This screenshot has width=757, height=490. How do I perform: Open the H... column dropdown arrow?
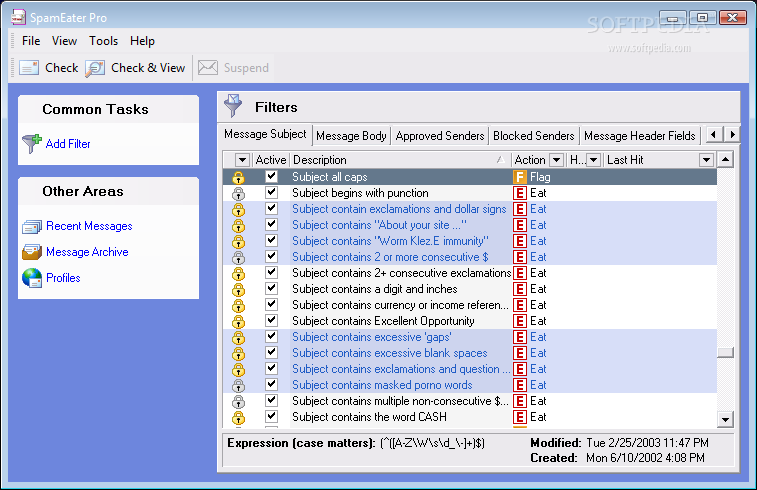point(594,160)
